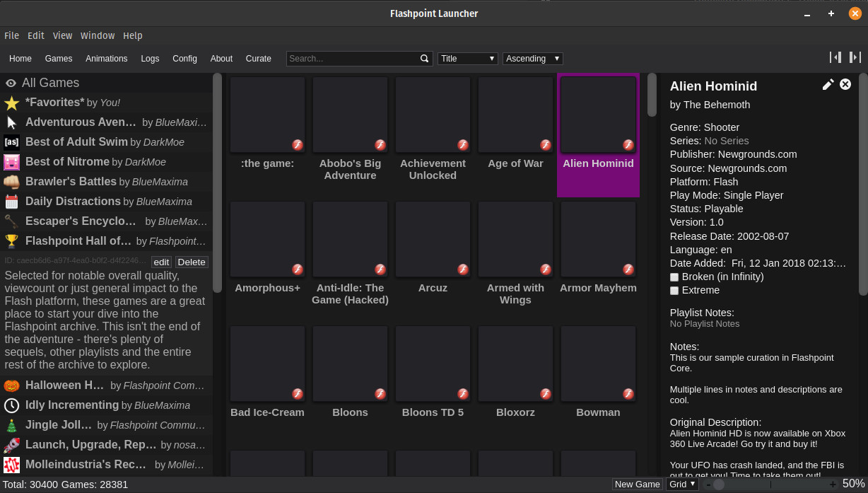The width and height of the screenshot is (868, 493).
Task: Click Flash badge on Abobo's Big Adventure
Action: pos(380,145)
